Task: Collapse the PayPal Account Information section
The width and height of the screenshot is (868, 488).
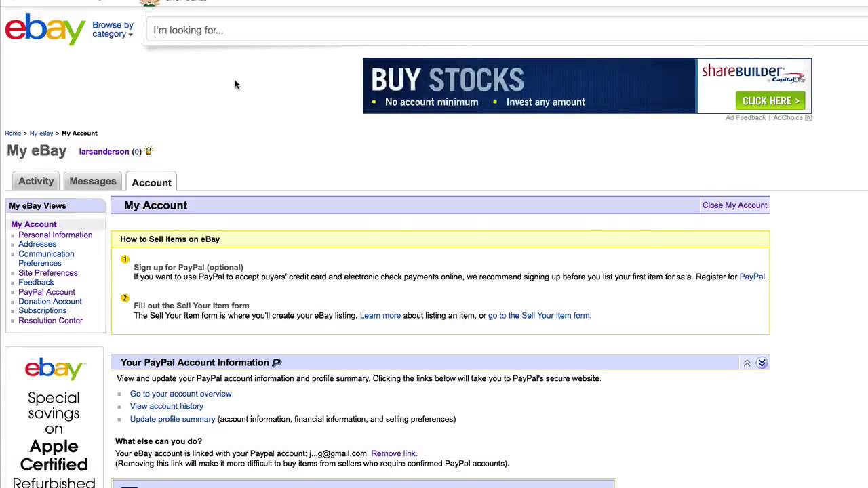Action: click(x=762, y=363)
